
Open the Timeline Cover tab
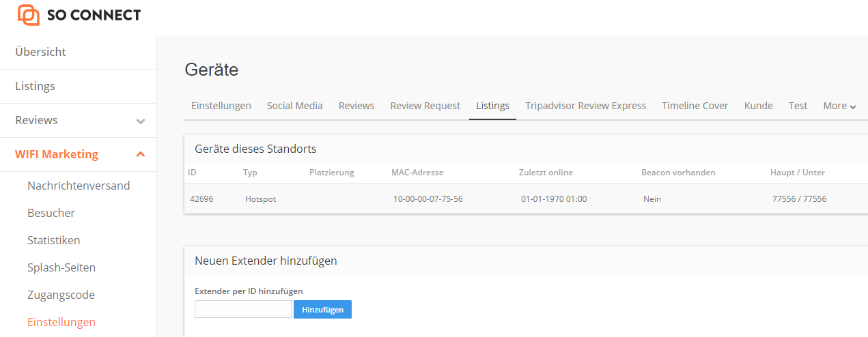pos(695,106)
